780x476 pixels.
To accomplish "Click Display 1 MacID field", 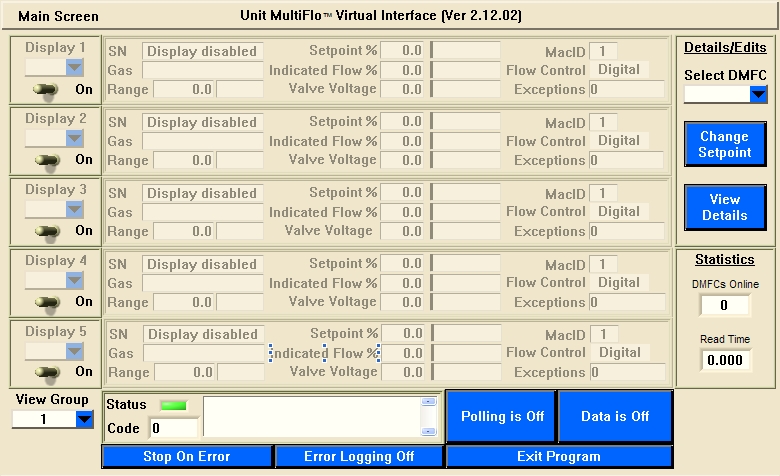I will (x=603, y=51).
